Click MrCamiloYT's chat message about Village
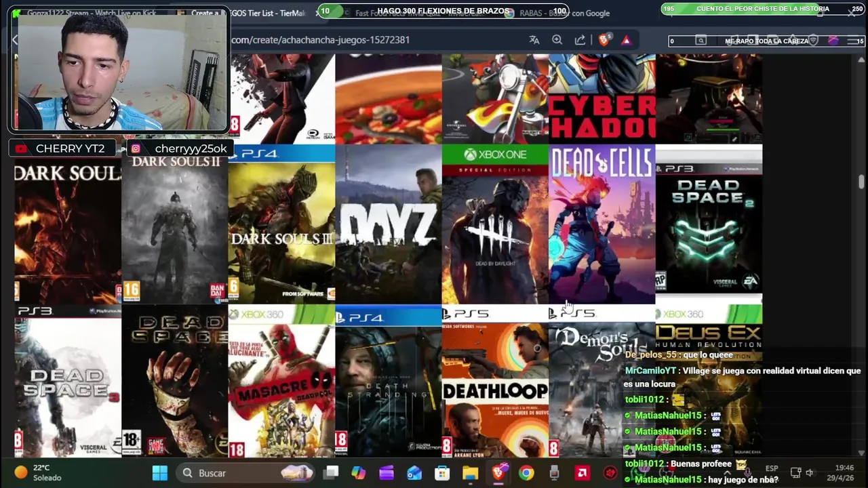This screenshot has width=868, height=488. [743, 377]
